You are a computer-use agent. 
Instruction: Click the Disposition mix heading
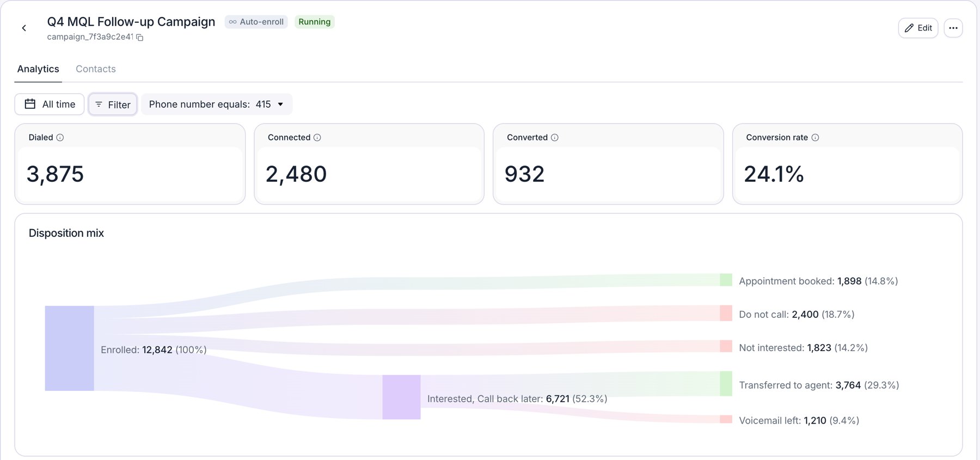pos(66,233)
